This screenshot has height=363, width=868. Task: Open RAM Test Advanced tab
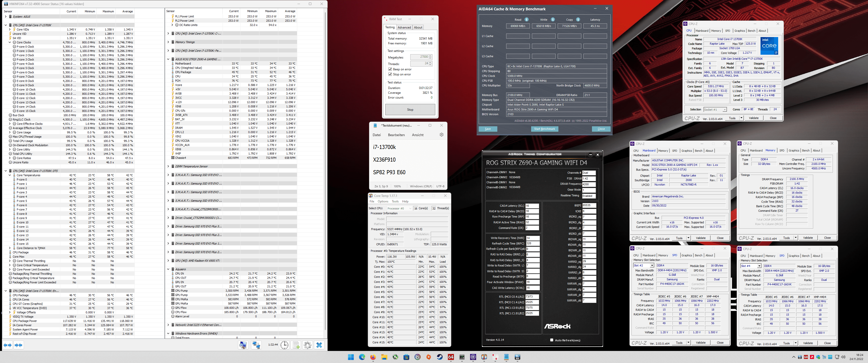coord(404,28)
